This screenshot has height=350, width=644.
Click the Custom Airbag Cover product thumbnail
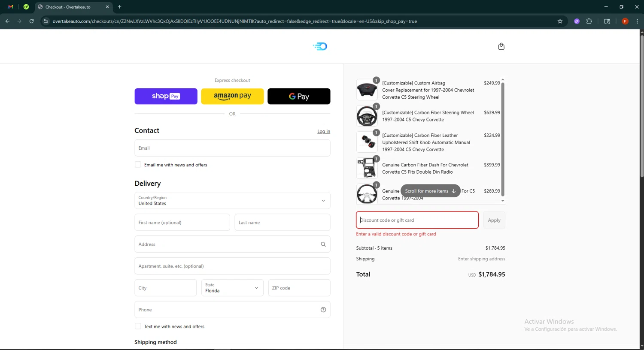[367, 90]
